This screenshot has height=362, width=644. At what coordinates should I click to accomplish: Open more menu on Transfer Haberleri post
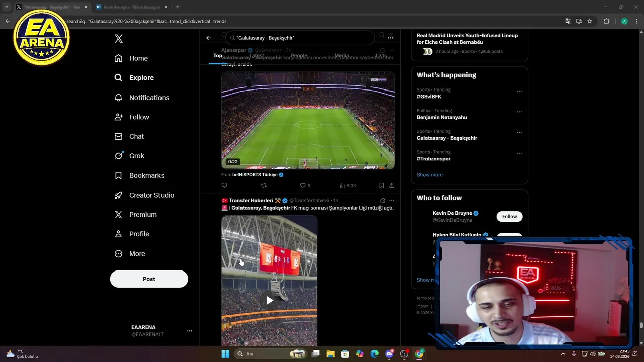point(392,200)
